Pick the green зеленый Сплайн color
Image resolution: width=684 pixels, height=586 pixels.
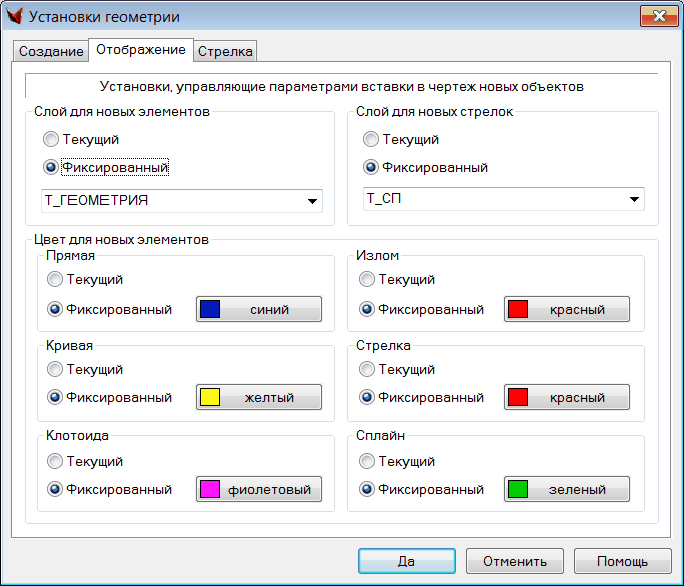tap(567, 490)
